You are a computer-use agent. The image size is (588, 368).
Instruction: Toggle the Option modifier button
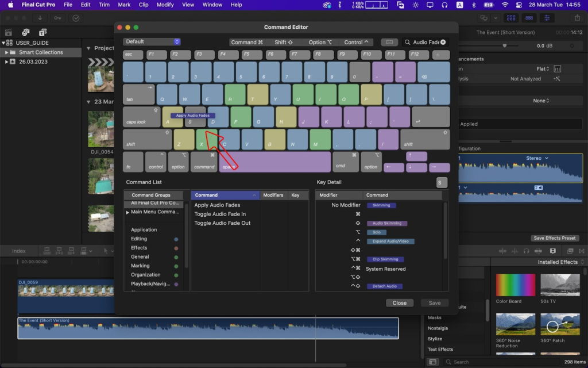point(320,42)
